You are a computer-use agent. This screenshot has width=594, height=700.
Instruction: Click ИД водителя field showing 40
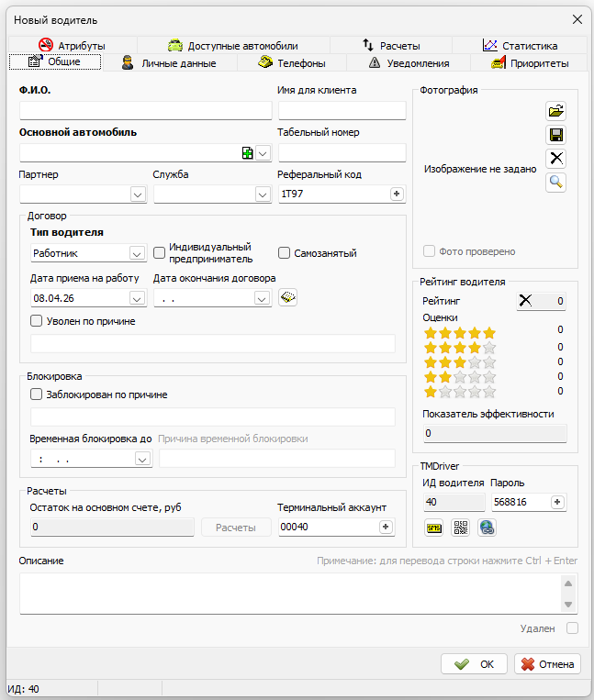(x=454, y=502)
